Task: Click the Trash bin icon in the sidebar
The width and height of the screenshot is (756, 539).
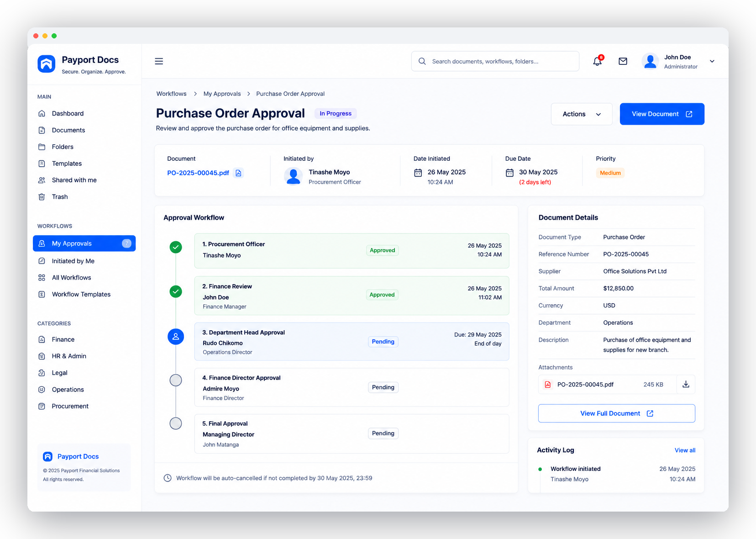Action: [42, 197]
